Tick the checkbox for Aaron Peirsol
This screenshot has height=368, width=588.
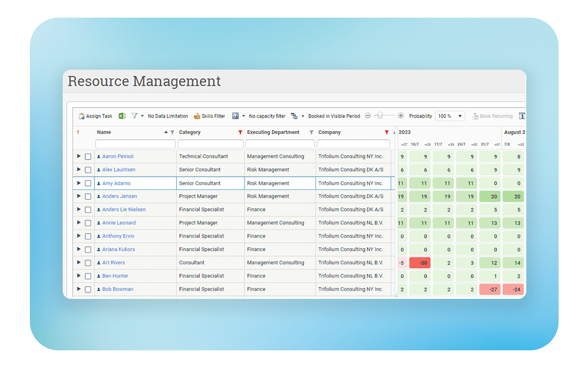[88, 157]
